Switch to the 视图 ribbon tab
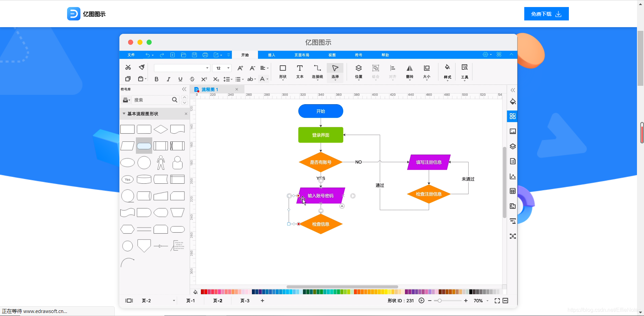This screenshot has height=316, width=644. click(332, 55)
